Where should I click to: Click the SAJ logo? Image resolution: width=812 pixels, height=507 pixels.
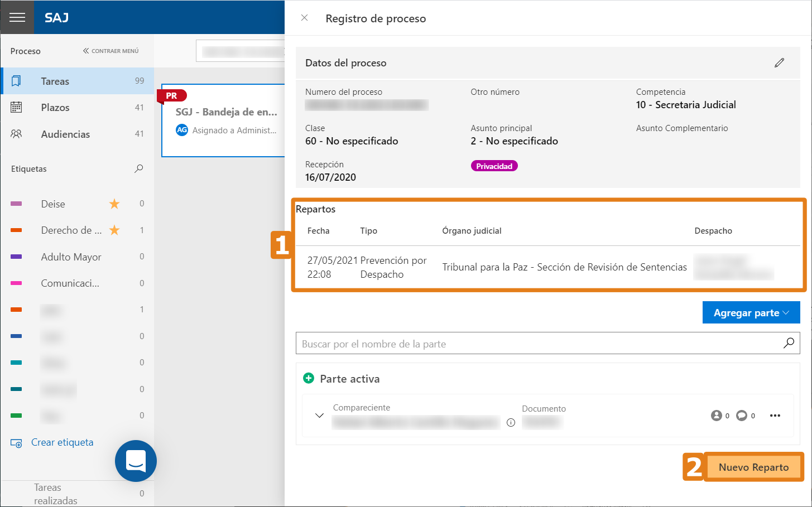(x=56, y=17)
